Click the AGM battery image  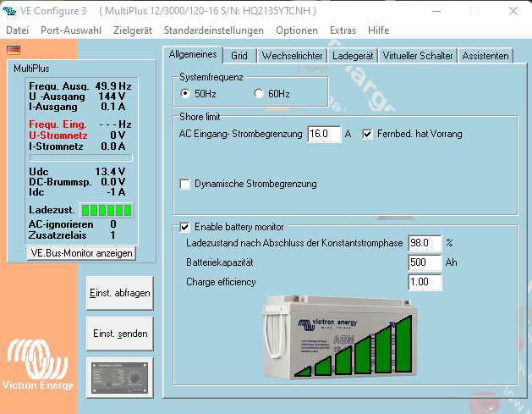(339, 337)
